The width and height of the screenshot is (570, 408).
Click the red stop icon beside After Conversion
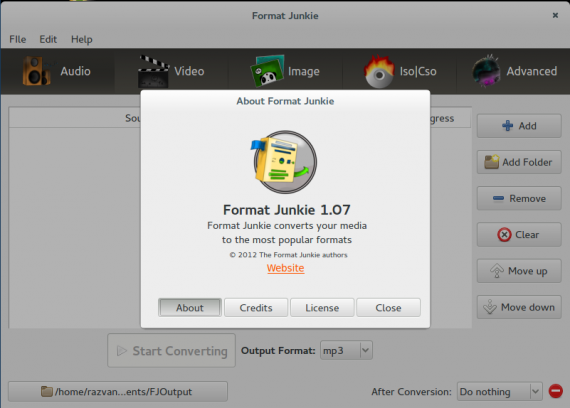click(x=555, y=391)
